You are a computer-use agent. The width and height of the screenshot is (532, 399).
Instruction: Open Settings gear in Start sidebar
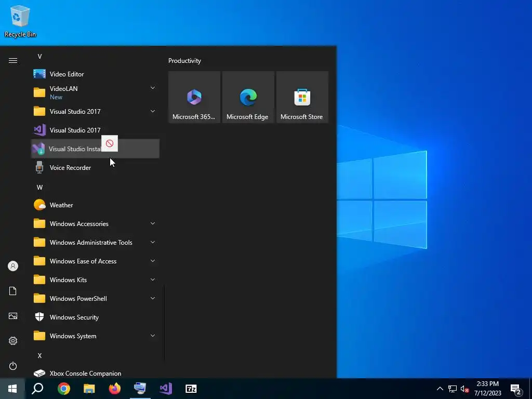(x=13, y=341)
